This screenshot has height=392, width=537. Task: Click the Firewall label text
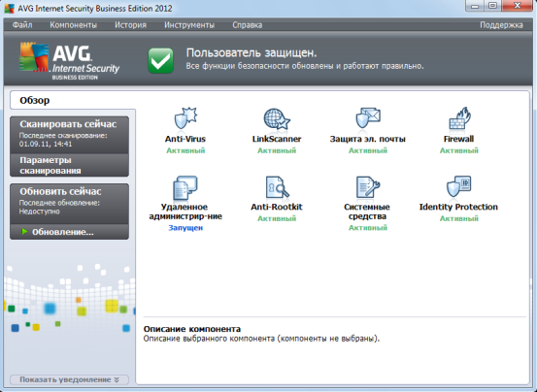click(x=459, y=139)
